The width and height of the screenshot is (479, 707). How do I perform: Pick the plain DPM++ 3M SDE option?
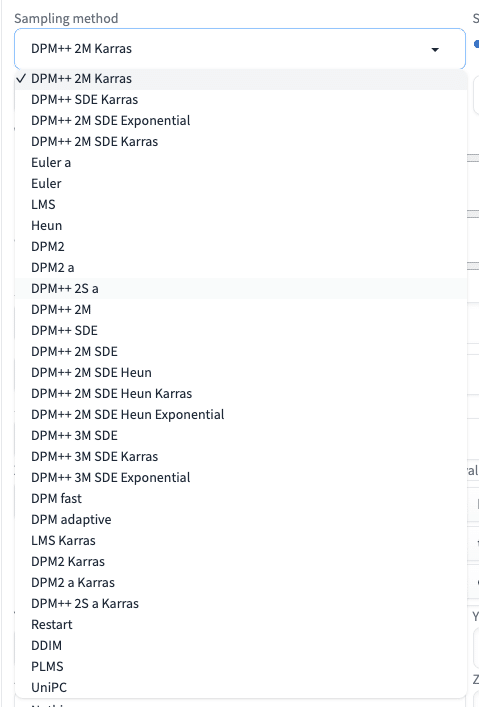click(x=241, y=436)
